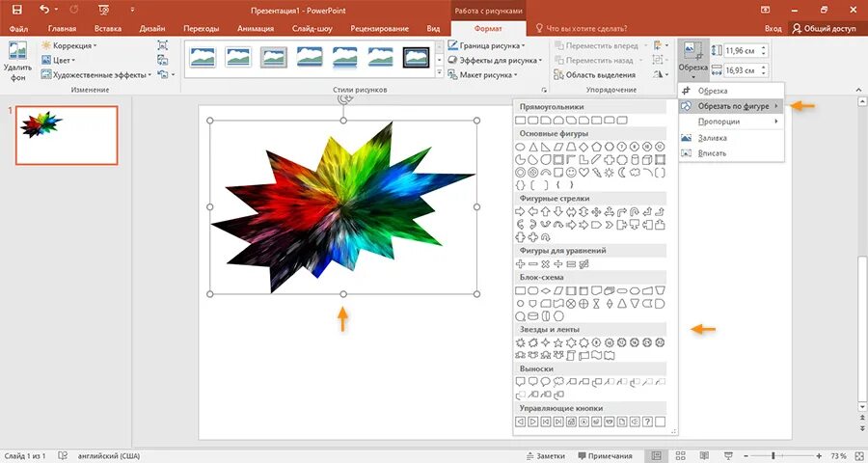
Task: Select slide 1 thumbnail
Action: (67, 135)
